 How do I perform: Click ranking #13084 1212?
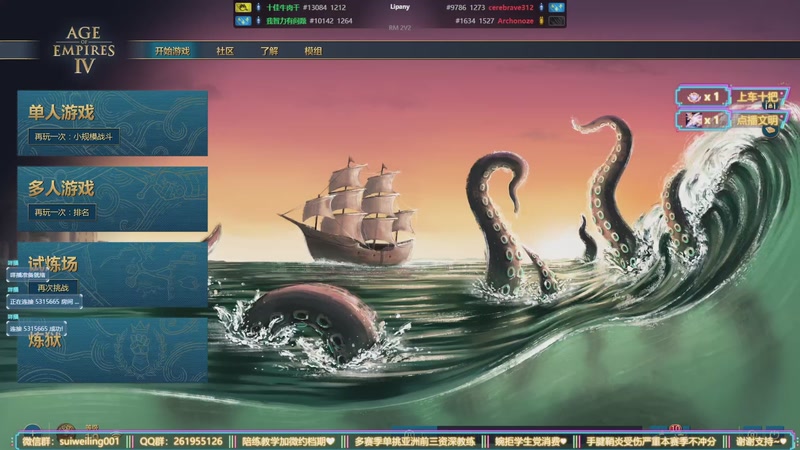pyautogui.click(x=324, y=8)
